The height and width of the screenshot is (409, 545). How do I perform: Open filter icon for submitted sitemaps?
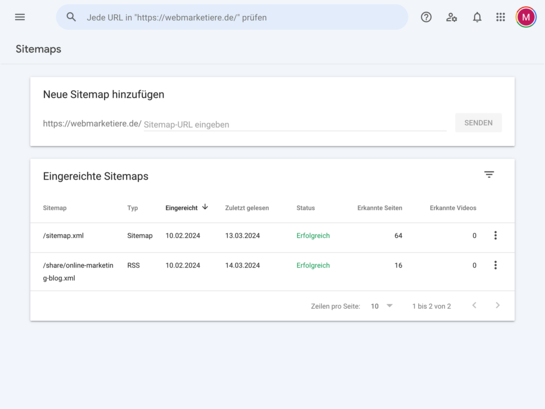489,174
